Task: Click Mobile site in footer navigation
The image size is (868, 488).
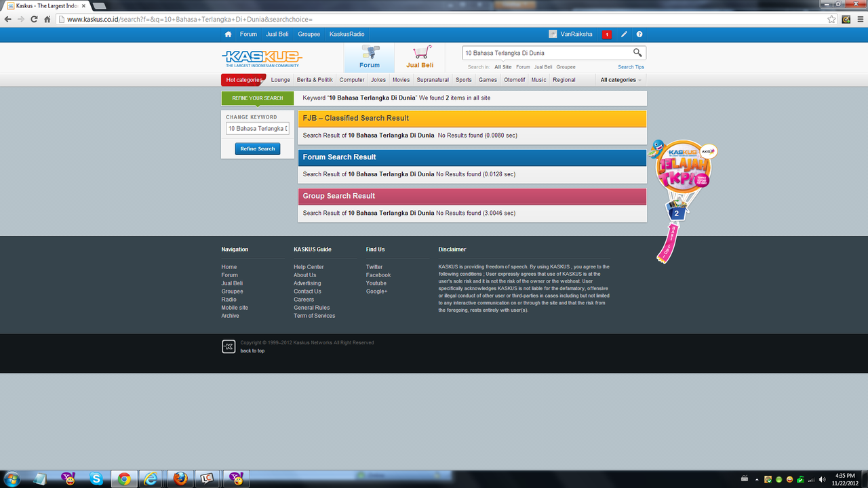Action: (x=235, y=308)
